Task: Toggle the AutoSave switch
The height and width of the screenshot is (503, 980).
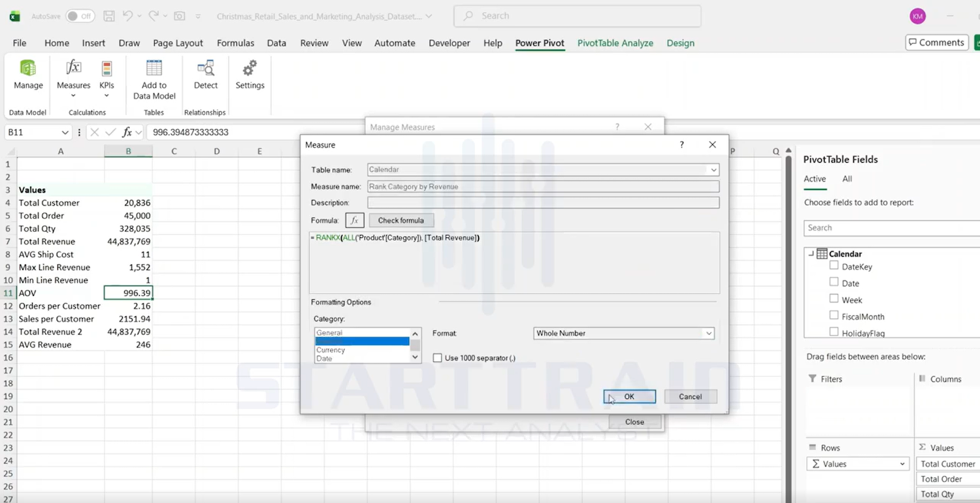Action: tap(80, 16)
